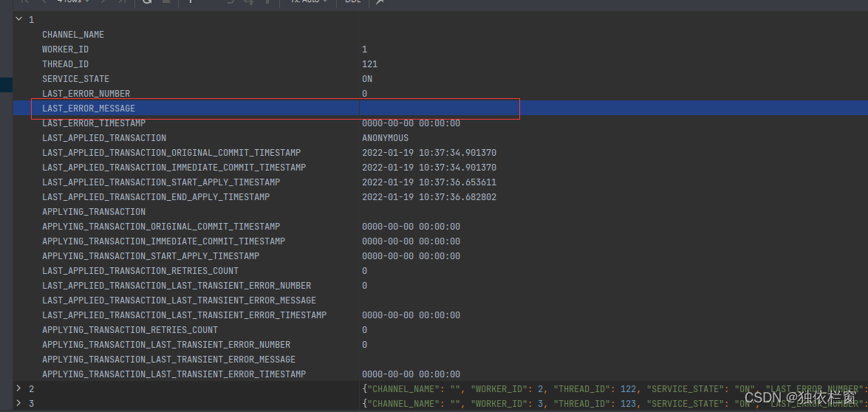Select APPLYING_TRANSACTION_IMMEDIATE_COMMIT_TIMESTAMP field name
The height and width of the screenshot is (412, 868).
164,241
